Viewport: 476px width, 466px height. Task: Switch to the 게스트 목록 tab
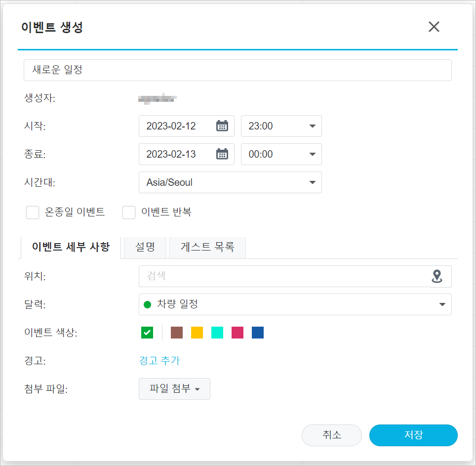point(207,248)
